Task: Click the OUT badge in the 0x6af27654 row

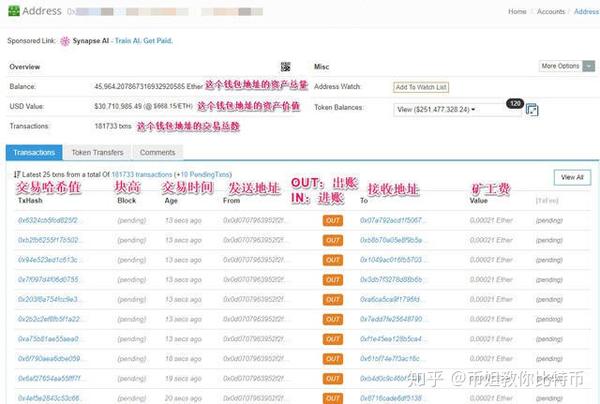Action: [333, 379]
